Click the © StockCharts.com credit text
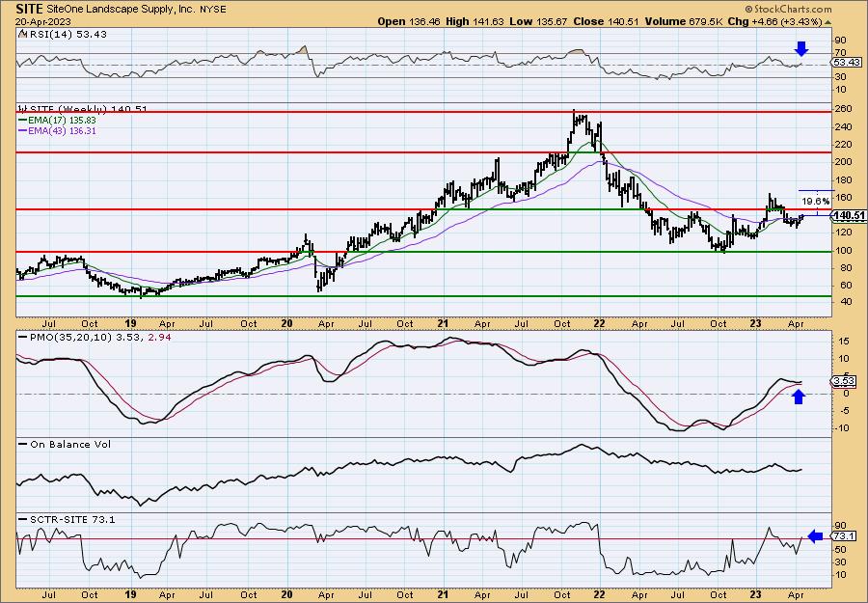This screenshot has height=603, width=868. coord(788,9)
